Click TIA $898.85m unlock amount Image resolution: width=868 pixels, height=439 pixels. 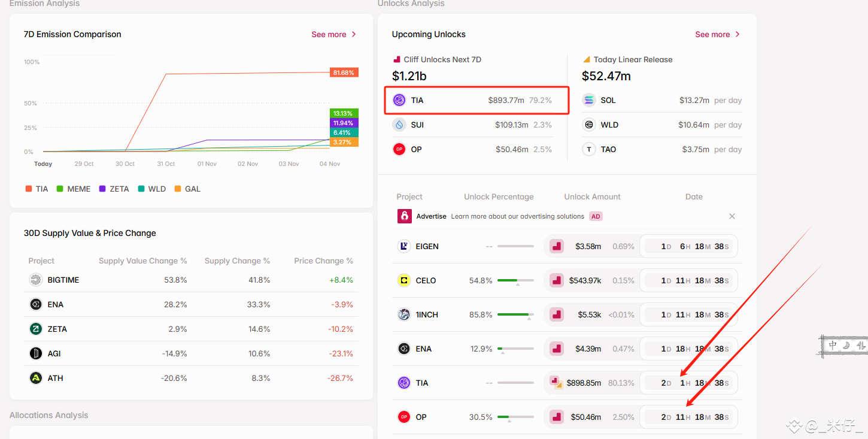tap(584, 383)
